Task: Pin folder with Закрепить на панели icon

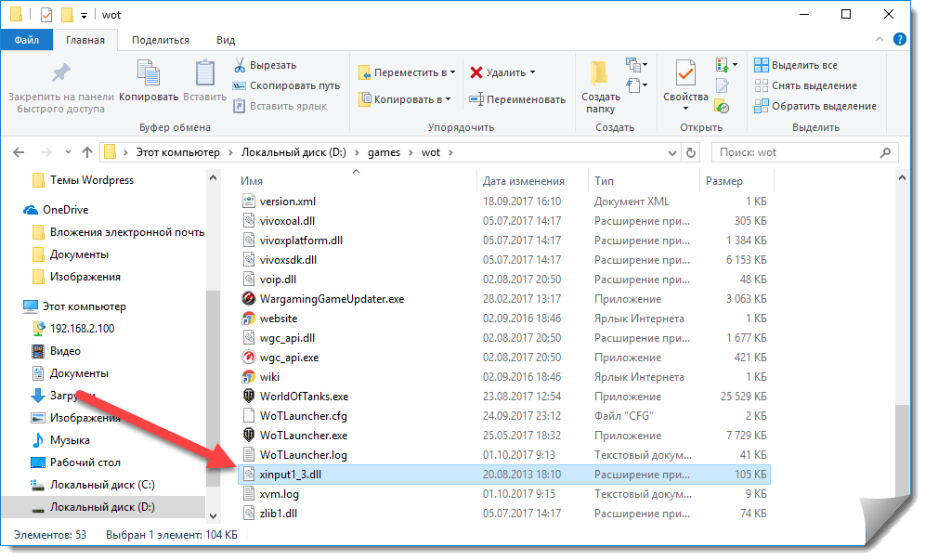Action: click(60, 74)
